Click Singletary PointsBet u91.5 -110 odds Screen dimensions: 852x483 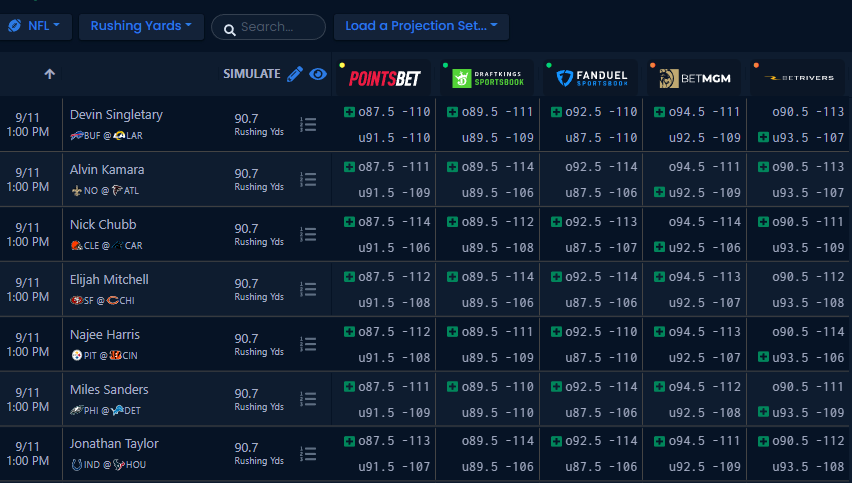(x=394, y=138)
